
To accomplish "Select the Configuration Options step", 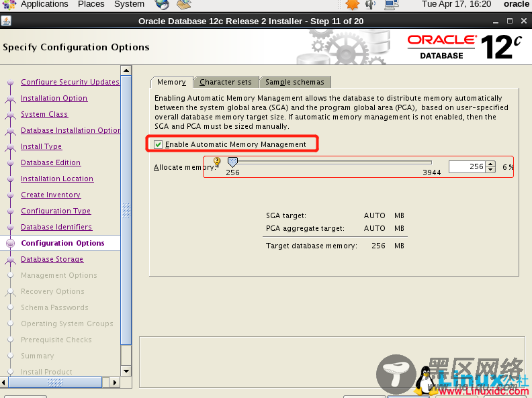I will (62, 243).
